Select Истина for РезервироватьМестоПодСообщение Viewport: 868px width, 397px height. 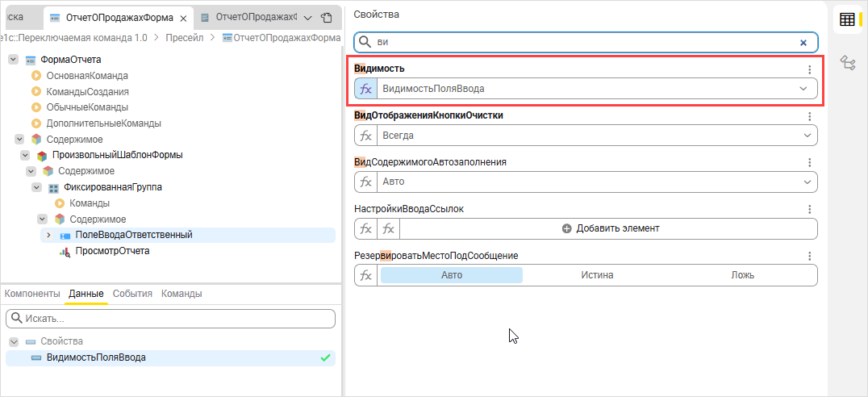pyautogui.click(x=597, y=275)
